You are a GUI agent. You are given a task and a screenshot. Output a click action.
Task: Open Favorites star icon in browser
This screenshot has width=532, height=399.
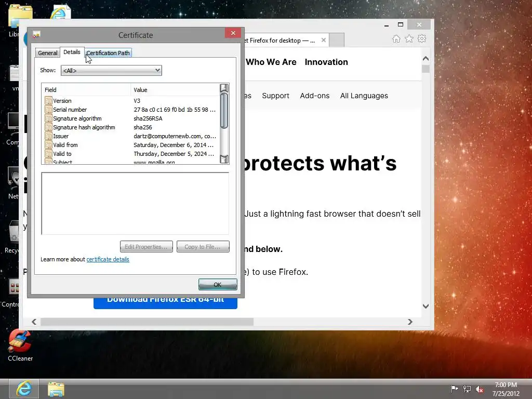[409, 38]
